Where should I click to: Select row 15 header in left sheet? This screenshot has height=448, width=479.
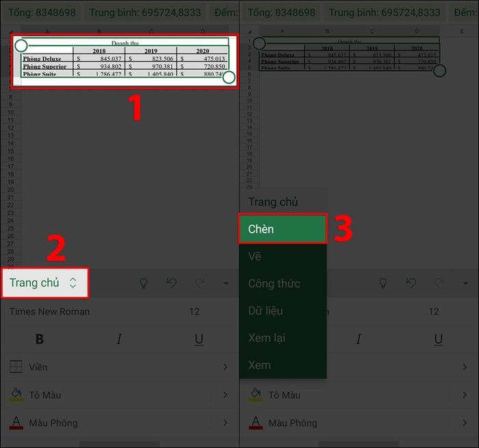pyautogui.click(x=11, y=151)
